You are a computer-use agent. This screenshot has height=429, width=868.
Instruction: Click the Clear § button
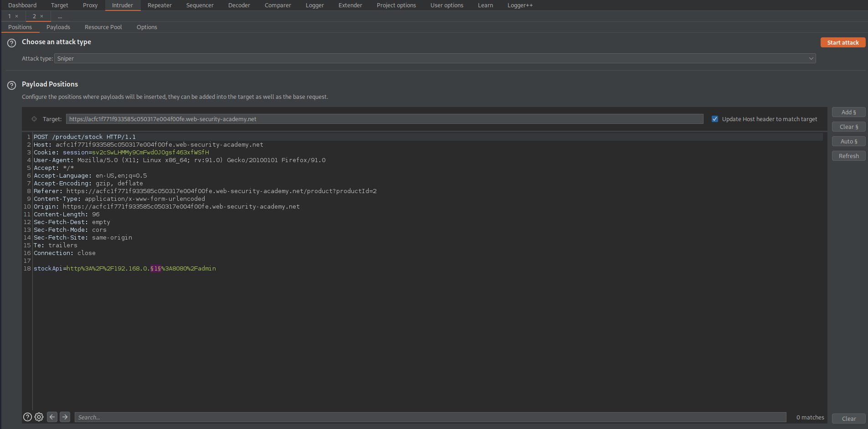(848, 127)
